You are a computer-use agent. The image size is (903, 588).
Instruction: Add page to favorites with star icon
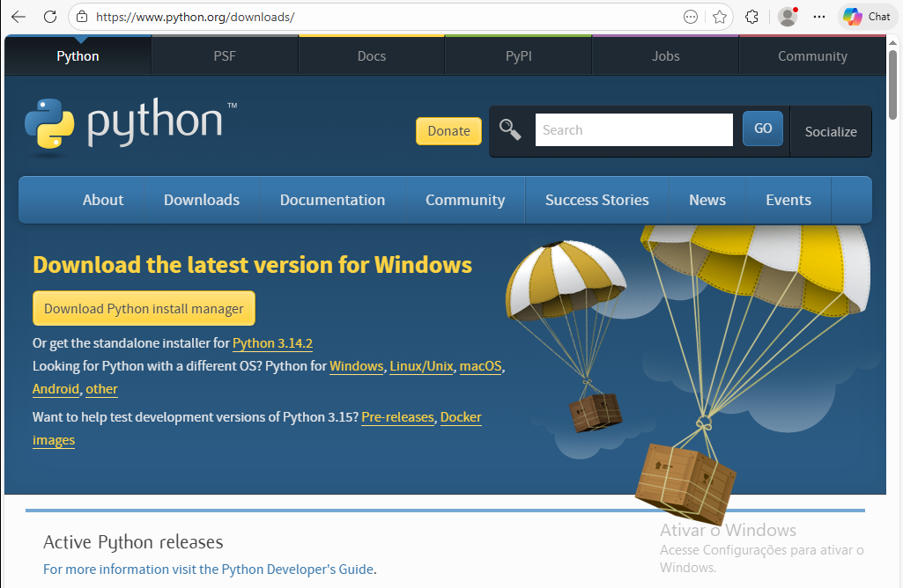(721, 17)
